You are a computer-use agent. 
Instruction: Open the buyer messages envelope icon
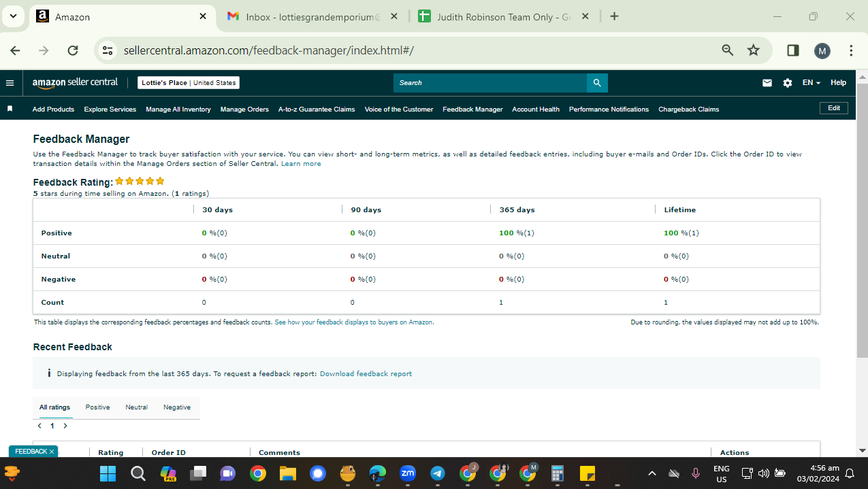point(767,83)
